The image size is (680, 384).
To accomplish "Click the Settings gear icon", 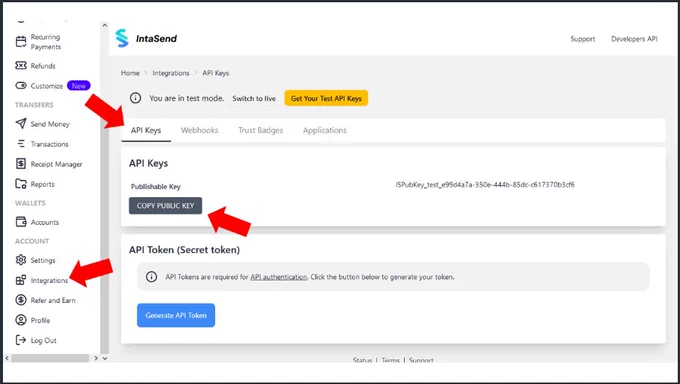I will point(21,260).
